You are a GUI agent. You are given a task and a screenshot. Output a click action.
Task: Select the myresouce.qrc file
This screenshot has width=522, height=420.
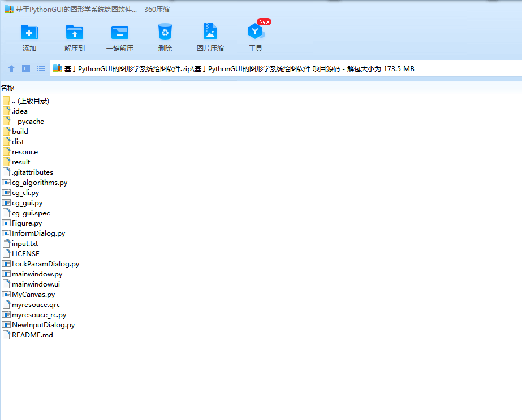[x=31, y=305]
